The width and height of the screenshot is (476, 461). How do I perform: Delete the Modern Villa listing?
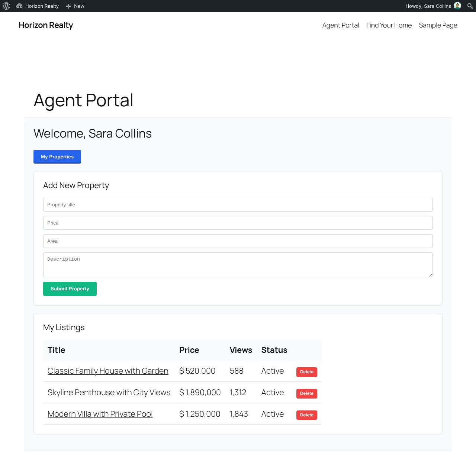point(307,415)
